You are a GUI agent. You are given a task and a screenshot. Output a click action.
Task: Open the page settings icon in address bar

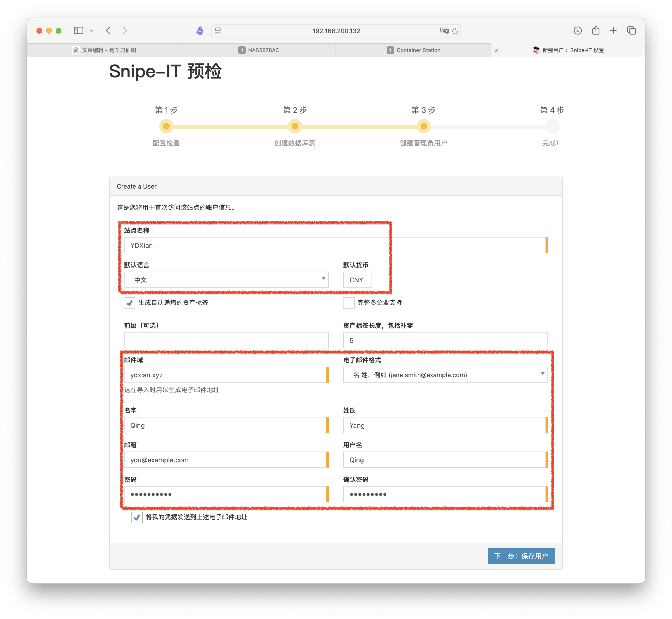(218, 31)
